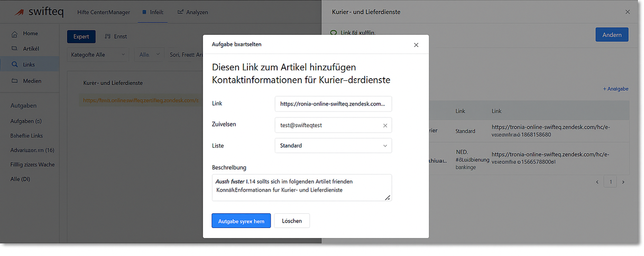Image resolution: width=644 pixels, height=256 pixels.
Task: Open the Alla dropdown filter
Action: (x=150, y=54)
